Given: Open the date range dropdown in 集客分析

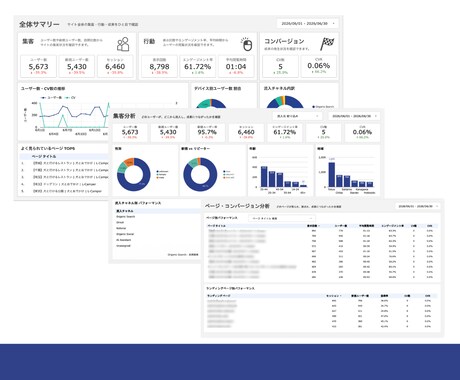Looking at the screenshot, I should click(x=354, y=116).
